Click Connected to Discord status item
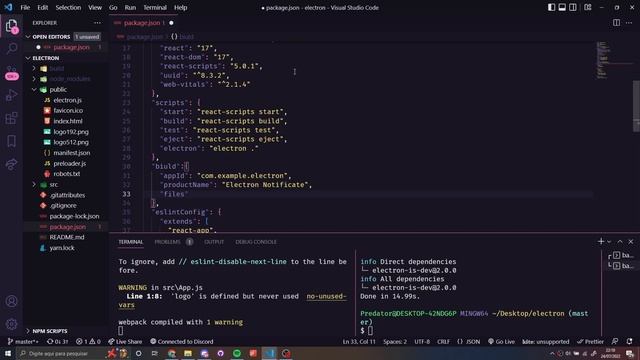 tap(182, 342)
